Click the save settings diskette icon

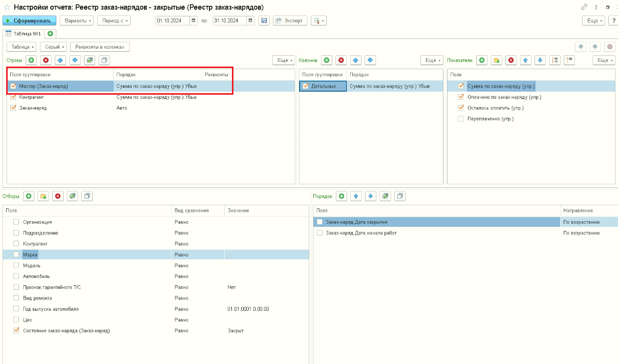coord(264,20)
